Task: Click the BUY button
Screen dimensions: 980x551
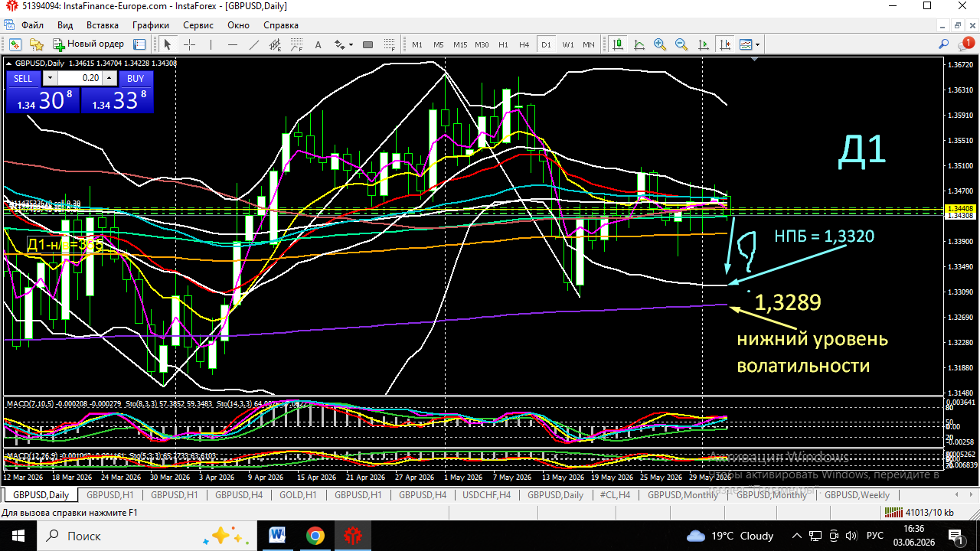Action: (x=136, y=78)
